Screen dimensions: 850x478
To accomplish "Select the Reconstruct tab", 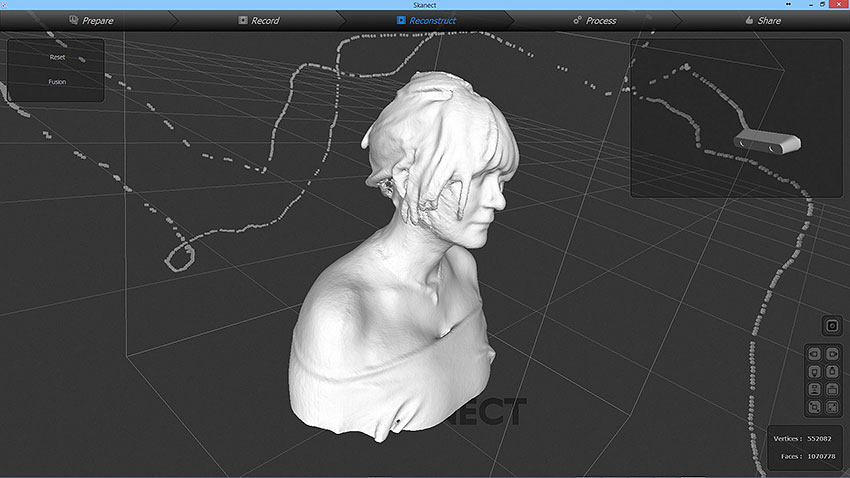I will pos(426,21).
